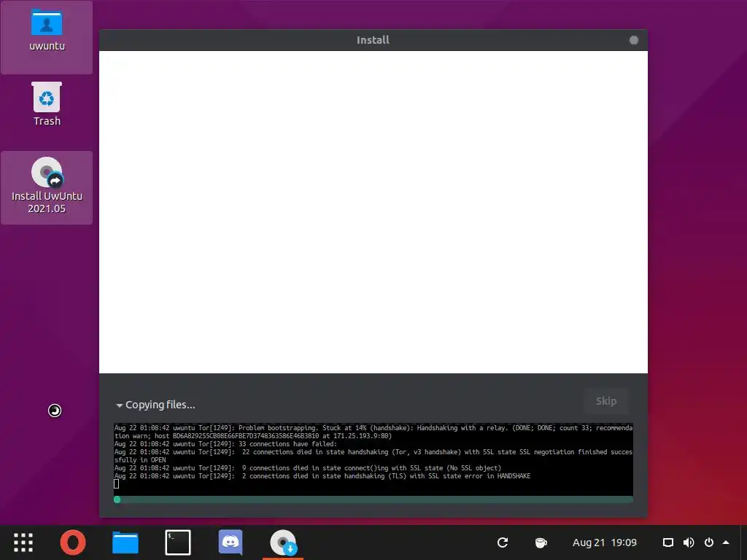This screenshot has width=747, height=560.
Task: Open the Files manager in the taskbar
Action: 125,542
